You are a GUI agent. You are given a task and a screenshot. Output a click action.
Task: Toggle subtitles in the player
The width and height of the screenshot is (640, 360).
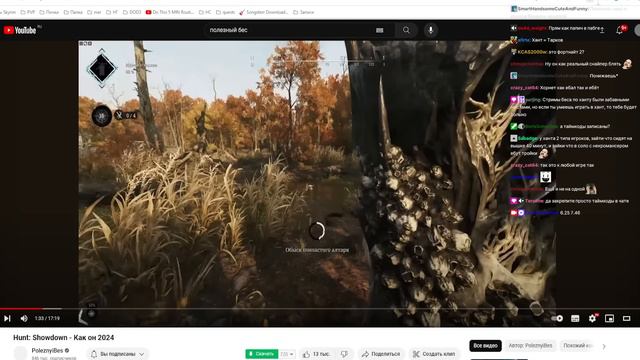(575, 318)
